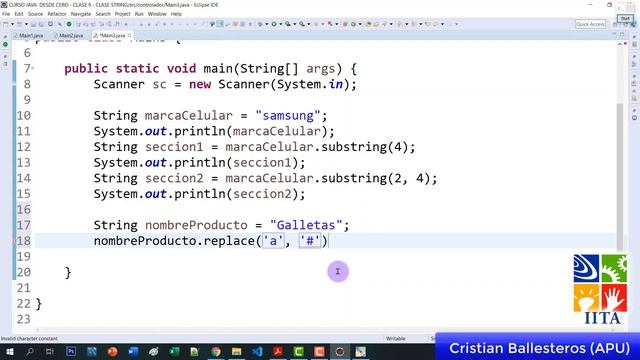Click the New Java Package toolbar icon
The image size is (640, 360).
click(345, 24)
